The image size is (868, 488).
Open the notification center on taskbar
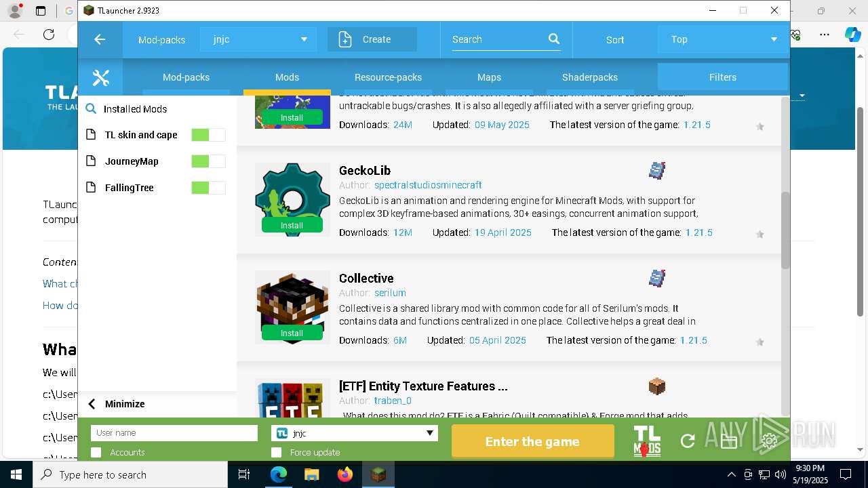pos(846,474)
